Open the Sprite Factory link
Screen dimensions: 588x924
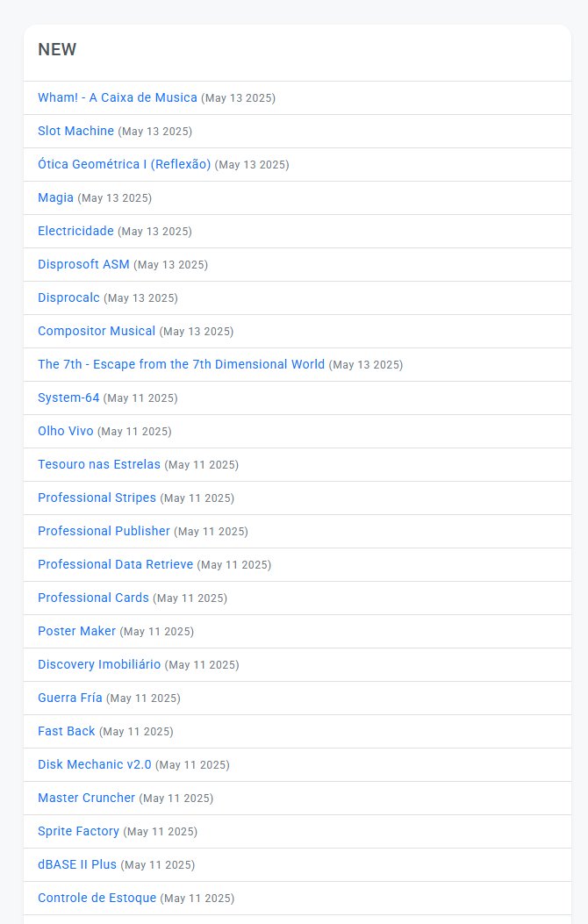coord(78,832)
